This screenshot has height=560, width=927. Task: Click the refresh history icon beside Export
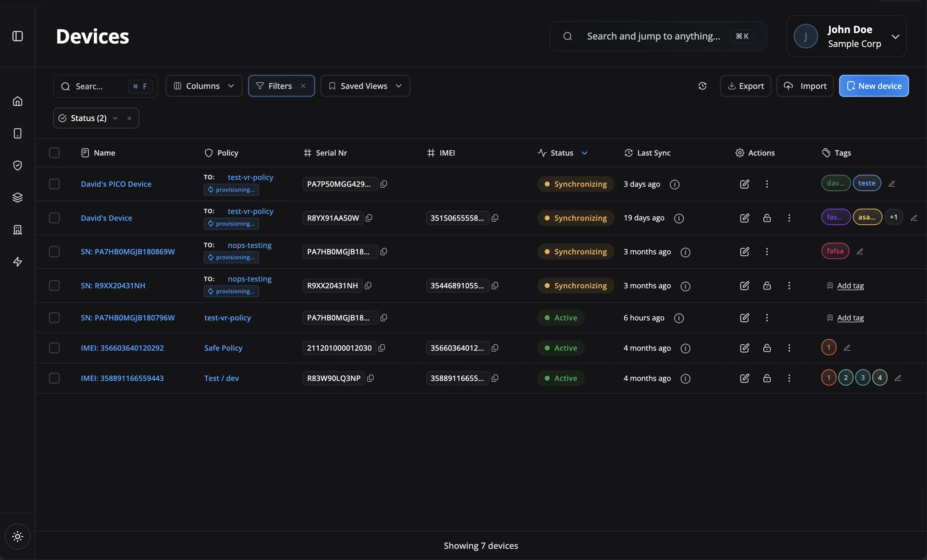coord(702,86)
